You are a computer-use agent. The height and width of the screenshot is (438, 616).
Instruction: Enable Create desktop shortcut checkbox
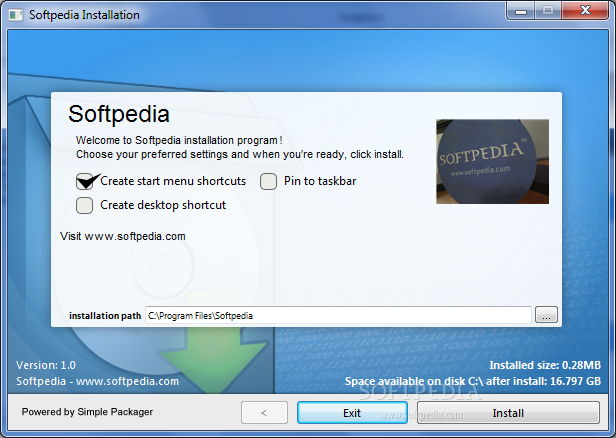84,205
